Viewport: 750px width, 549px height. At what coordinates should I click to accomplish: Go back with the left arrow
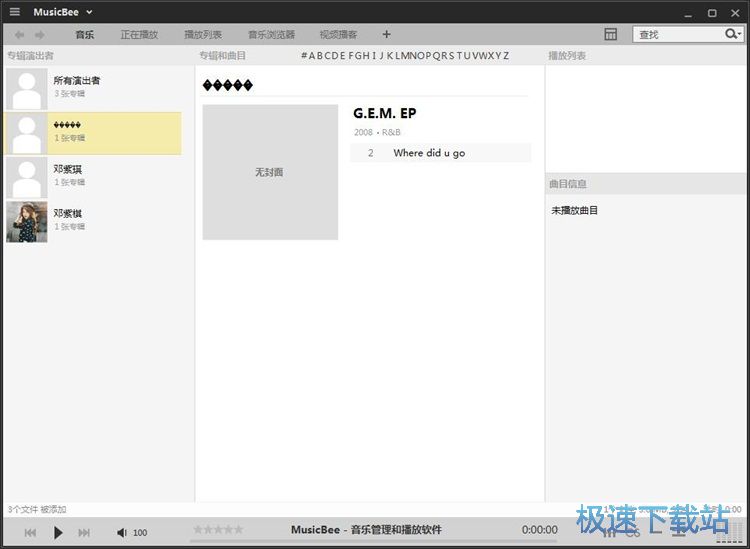pyautogui.click(x=19, y=34)
